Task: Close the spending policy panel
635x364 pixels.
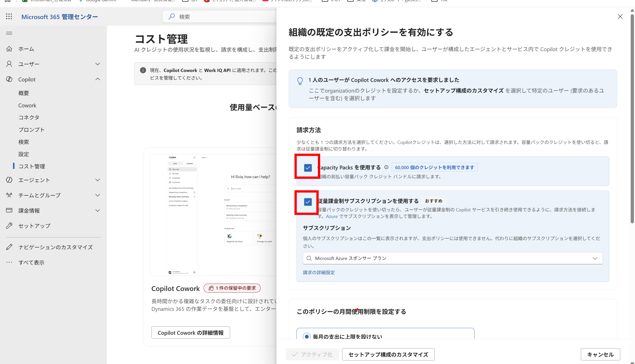Action: pos(620,17)
